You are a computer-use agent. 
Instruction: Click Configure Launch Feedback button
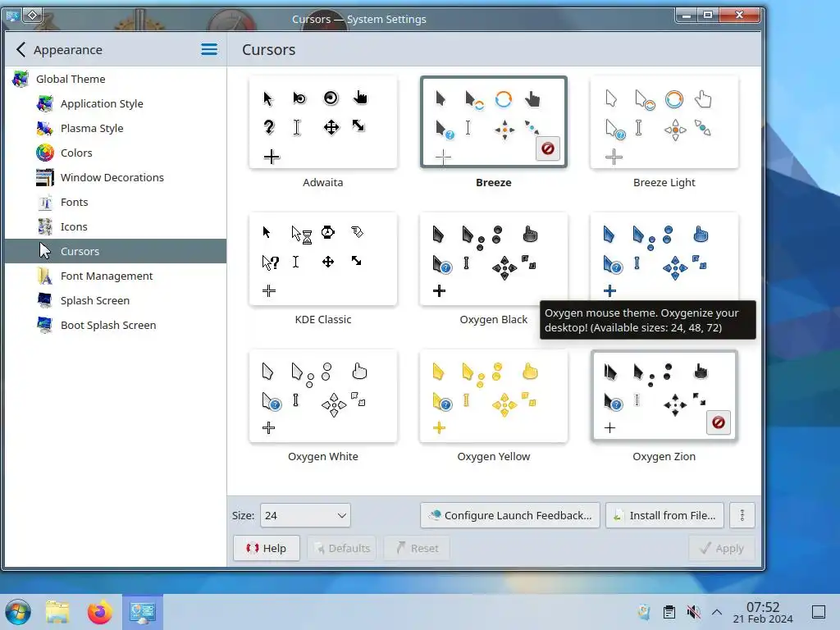click(510, 515)
